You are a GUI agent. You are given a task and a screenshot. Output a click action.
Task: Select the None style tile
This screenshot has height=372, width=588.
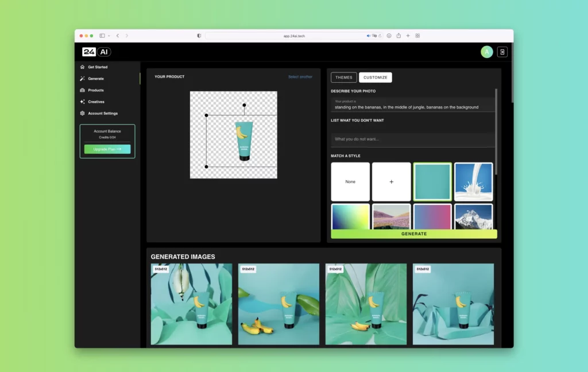click(x=350, y=181)
